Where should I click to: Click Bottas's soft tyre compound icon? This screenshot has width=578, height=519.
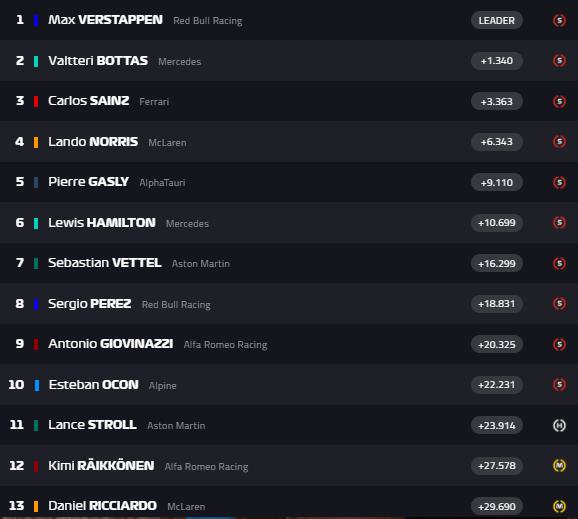559,60
